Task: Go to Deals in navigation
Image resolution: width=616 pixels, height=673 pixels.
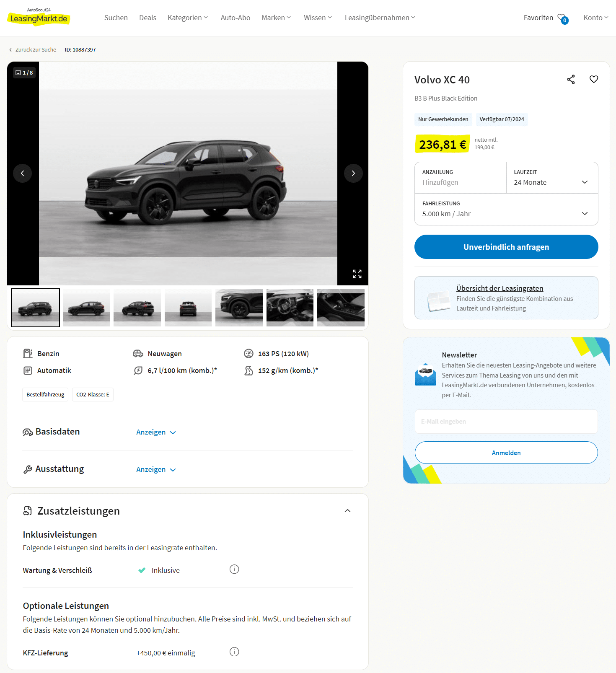Action: [148, 18]
